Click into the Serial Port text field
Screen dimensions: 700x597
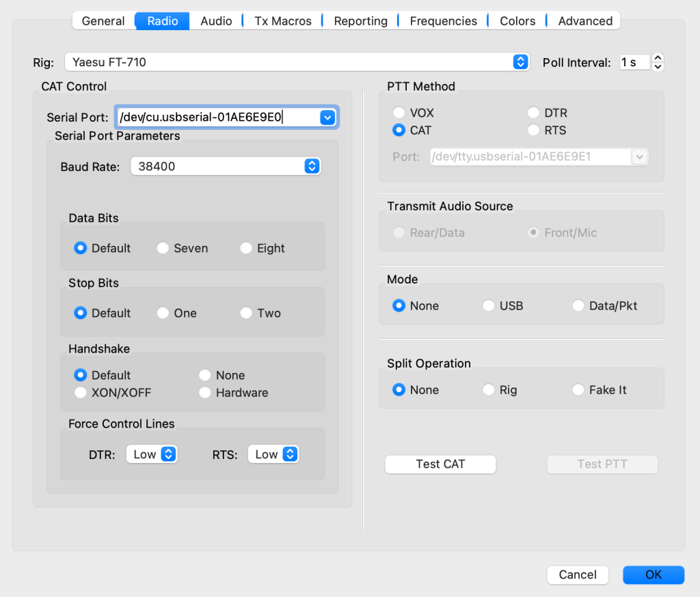(x=218, y=117)
